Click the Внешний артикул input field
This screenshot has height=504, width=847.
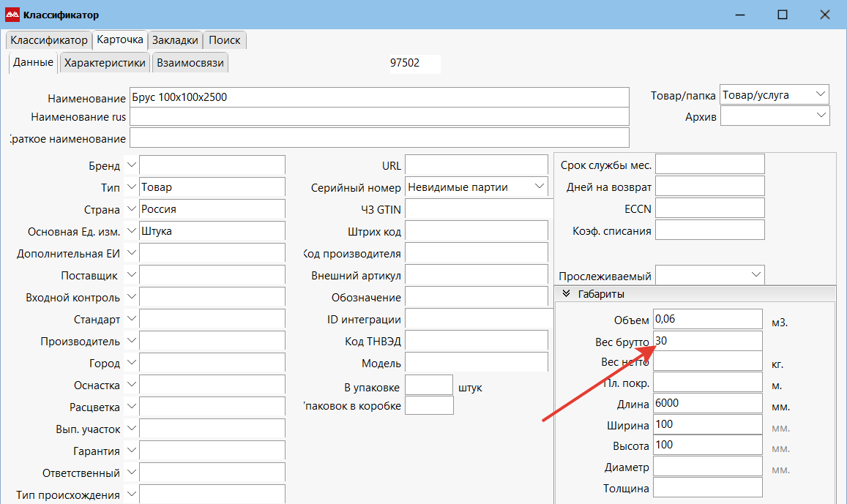477,275
